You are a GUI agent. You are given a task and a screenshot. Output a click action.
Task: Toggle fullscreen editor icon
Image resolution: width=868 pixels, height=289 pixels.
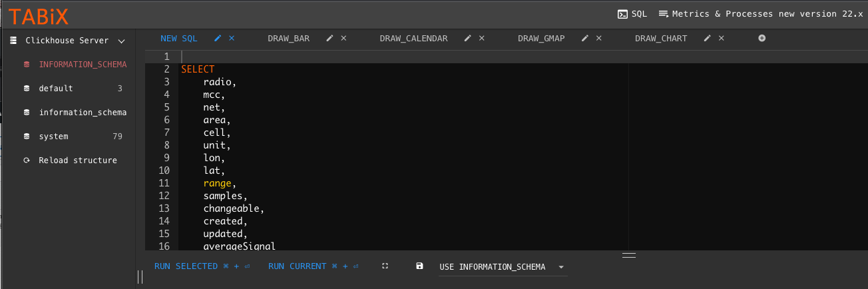[385, 266]
